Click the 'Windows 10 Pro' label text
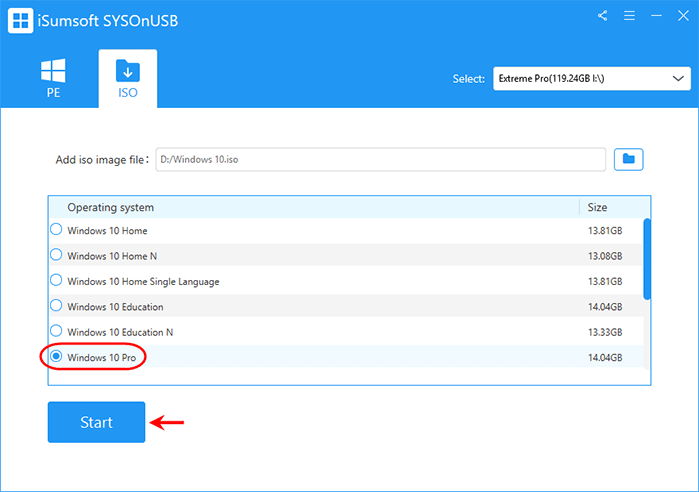699x492 pixels. (x=101, y=357)
